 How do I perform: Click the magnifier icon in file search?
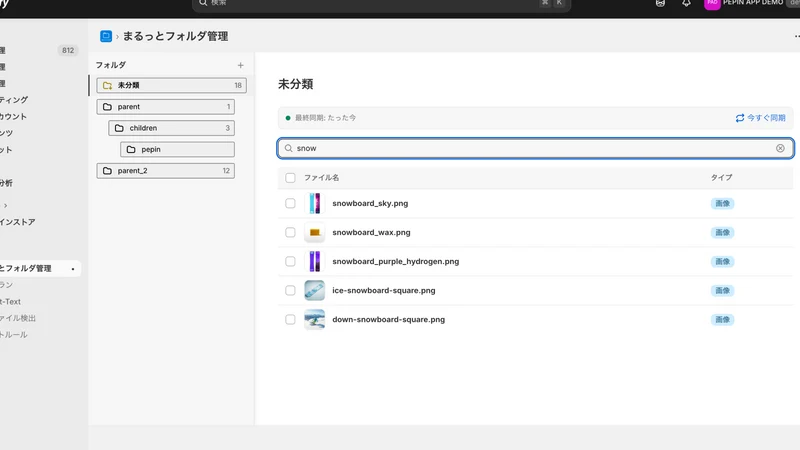click(288, 148)
